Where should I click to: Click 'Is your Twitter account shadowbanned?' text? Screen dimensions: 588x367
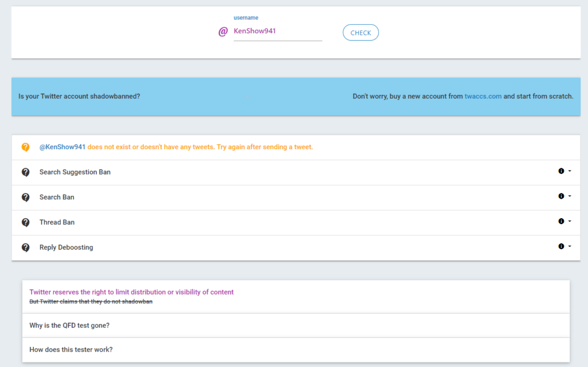79,96
